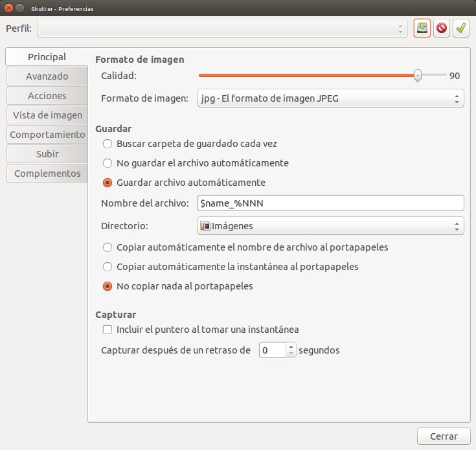476x450 pixels.
Task: Select copy filename to clipboard option
Action: point(108,247)
